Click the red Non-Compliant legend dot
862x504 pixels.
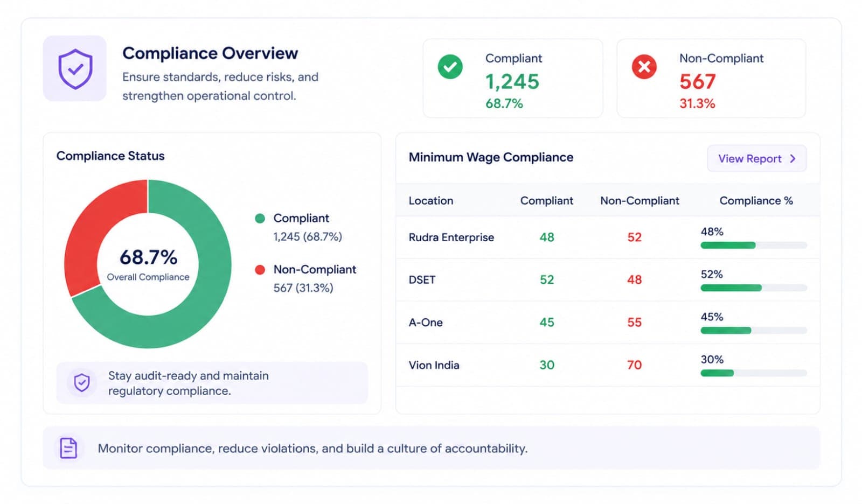[x=260, y=269]
